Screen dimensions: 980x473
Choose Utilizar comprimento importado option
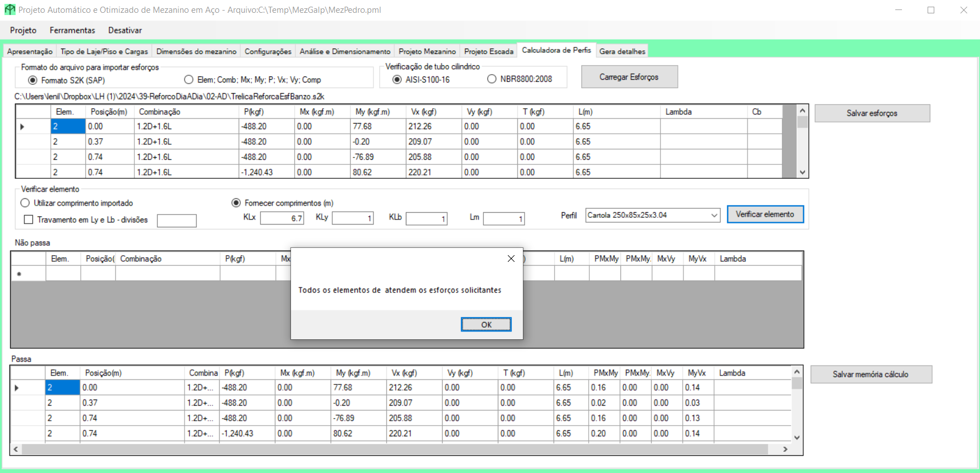[25, 203]
